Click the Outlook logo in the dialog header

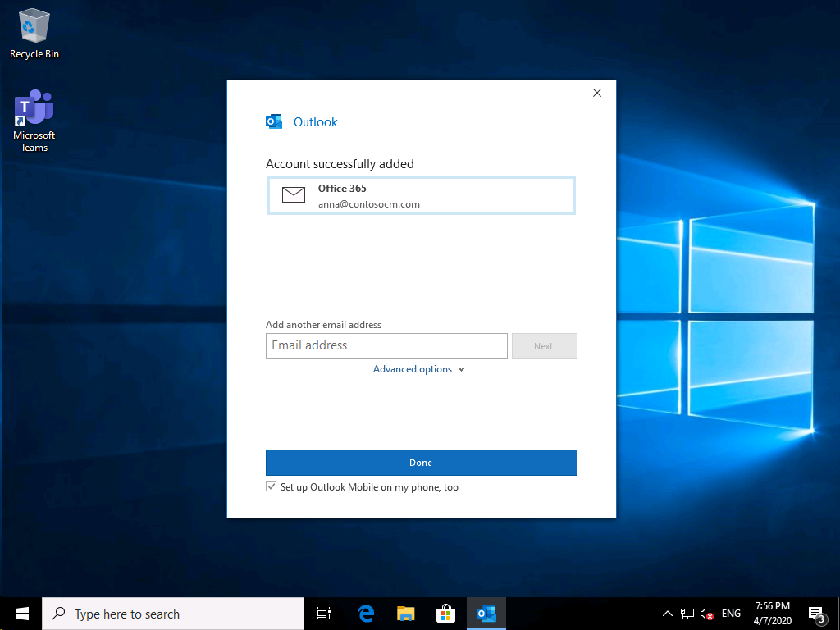point(274,122)
